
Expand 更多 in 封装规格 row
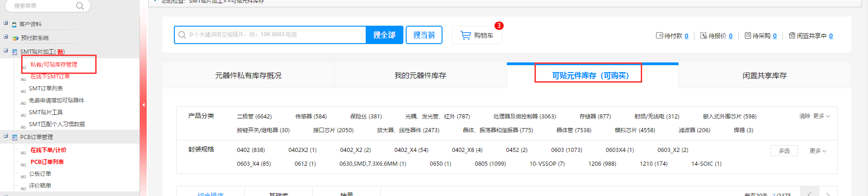pyautogui.click(x=817, y=151)
